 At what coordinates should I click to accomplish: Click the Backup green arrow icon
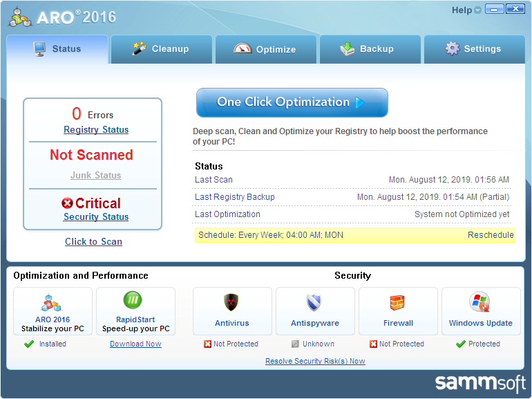point(347,48)
